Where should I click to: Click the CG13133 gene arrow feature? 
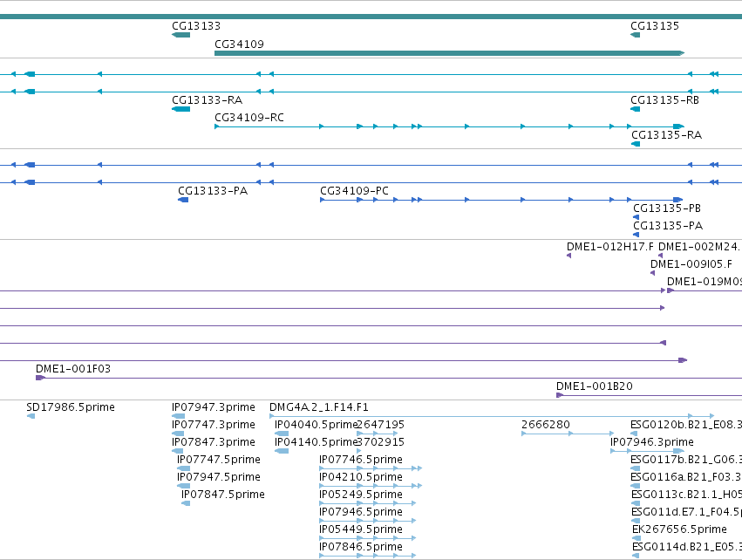180,35
